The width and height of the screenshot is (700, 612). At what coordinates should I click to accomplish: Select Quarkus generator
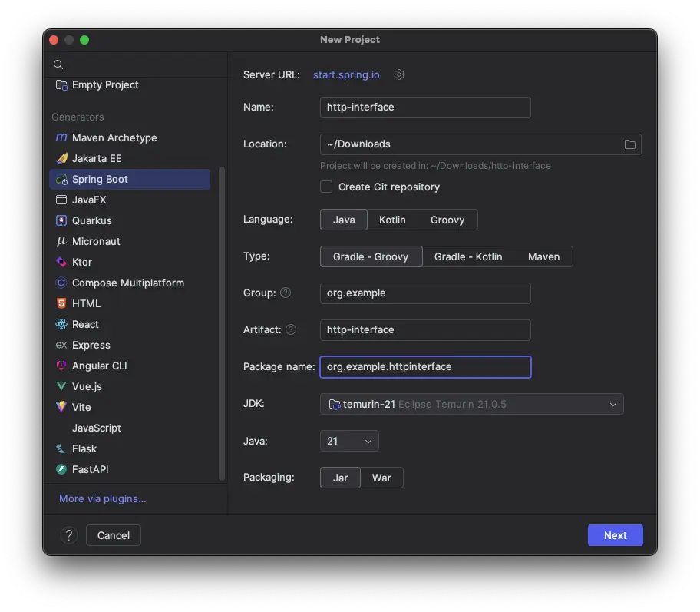[130, 220]
